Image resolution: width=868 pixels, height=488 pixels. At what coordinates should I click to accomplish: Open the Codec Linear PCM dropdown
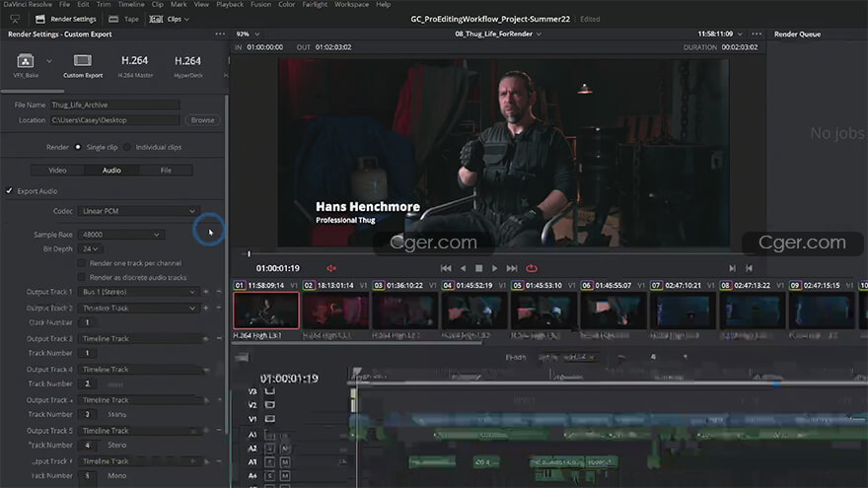tap(138, 211)
